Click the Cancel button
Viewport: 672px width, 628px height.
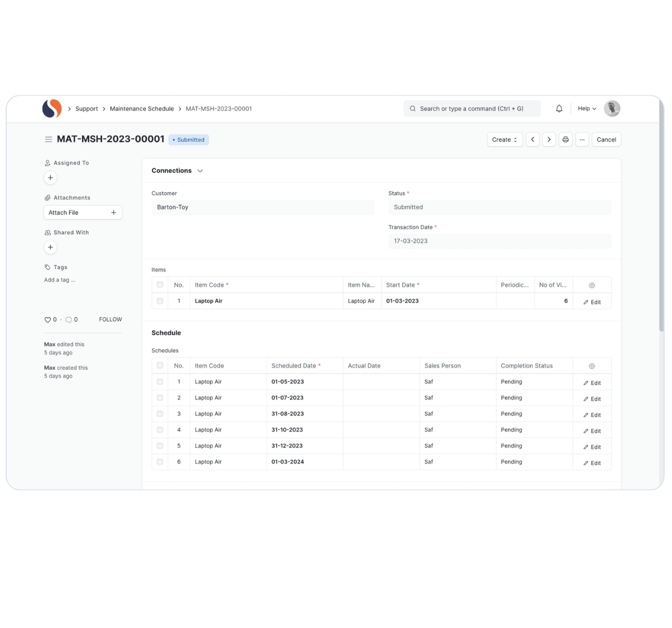click(x=606, y=139)
